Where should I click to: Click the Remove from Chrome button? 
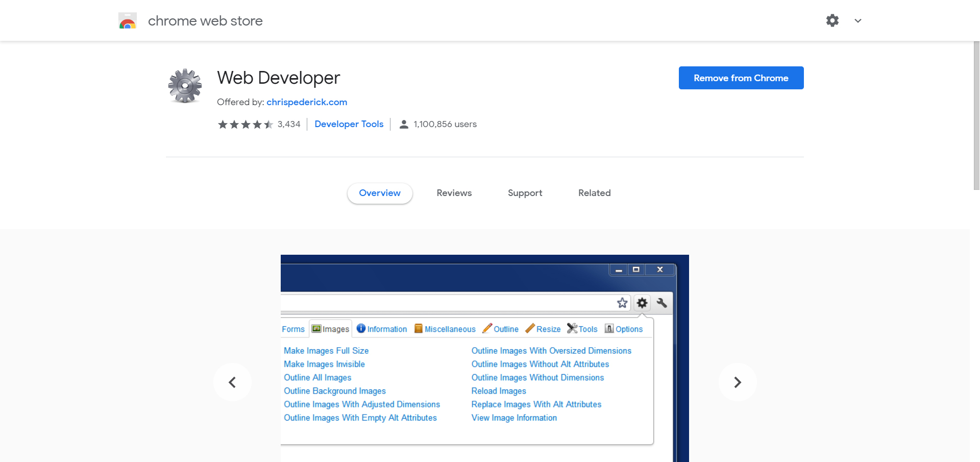[741, 78]
